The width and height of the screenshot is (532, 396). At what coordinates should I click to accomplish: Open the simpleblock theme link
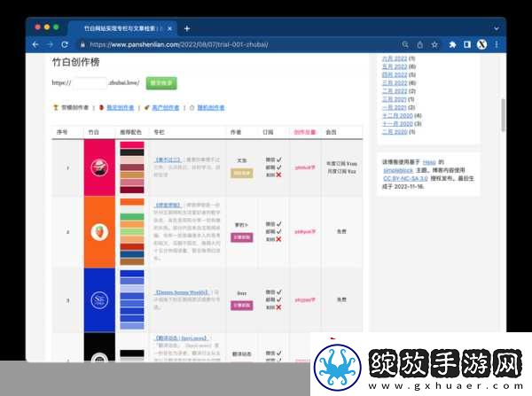point(398,170)
